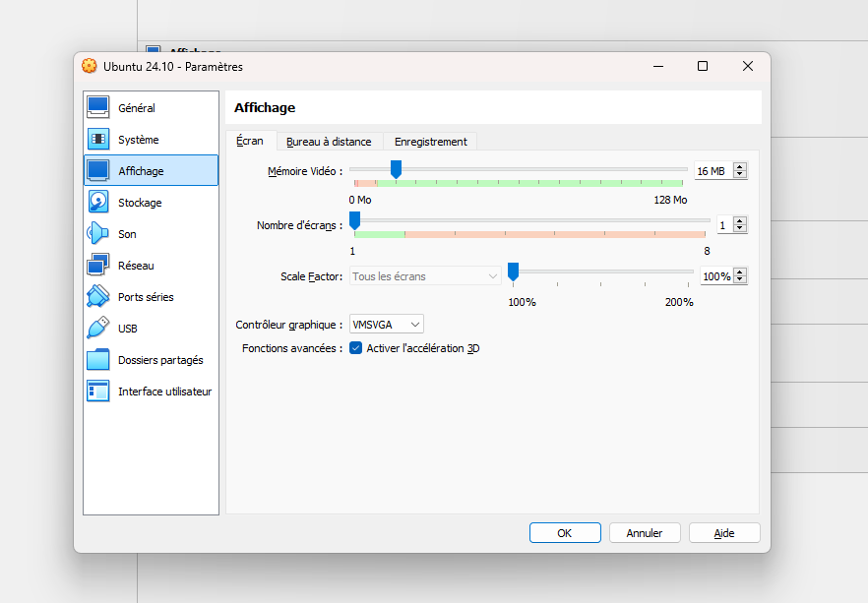Decrease screen count with down arrow
Screen dimensions: 868x603
pos(740,229)
